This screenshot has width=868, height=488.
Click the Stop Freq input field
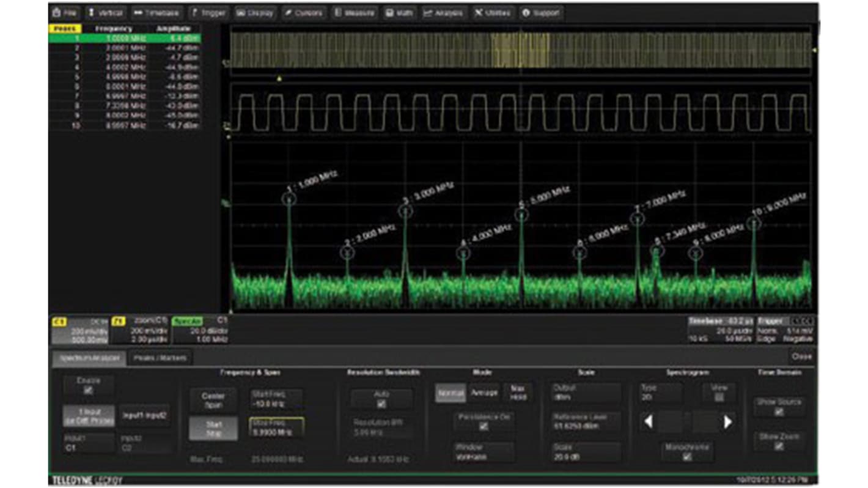(x=276, y=427)
